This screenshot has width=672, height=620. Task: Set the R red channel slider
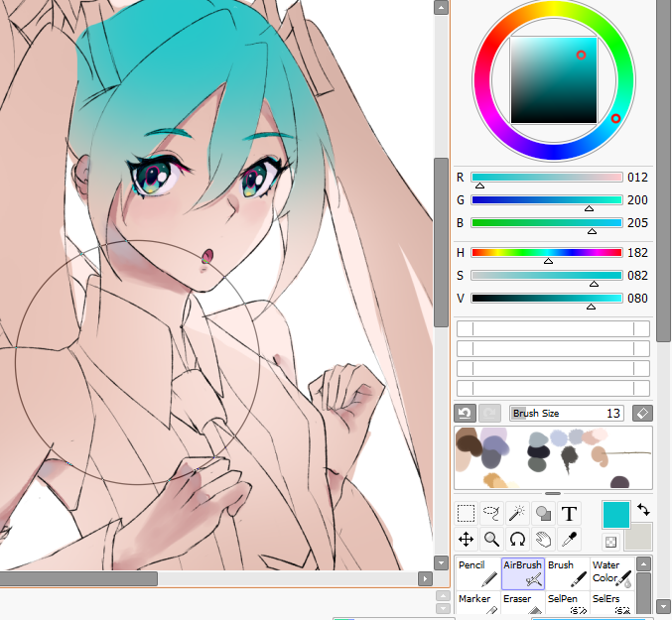tap(547, 178)
